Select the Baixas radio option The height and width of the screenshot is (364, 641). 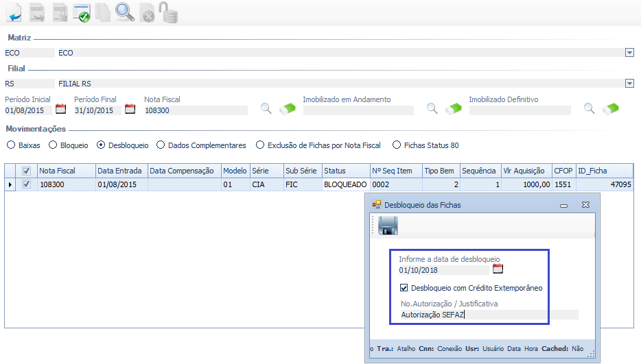[x=11, y=145]
